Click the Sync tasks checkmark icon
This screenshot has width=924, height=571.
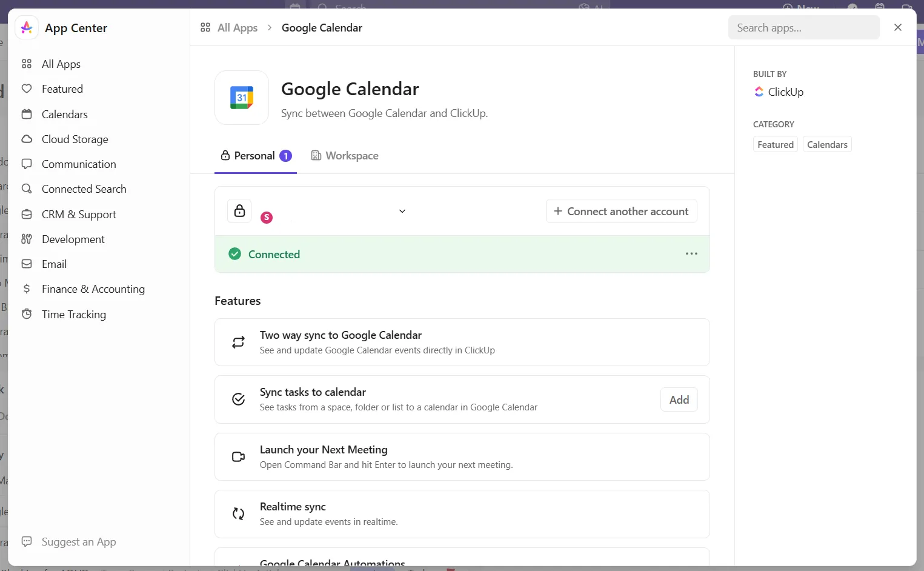pos(239,399)
